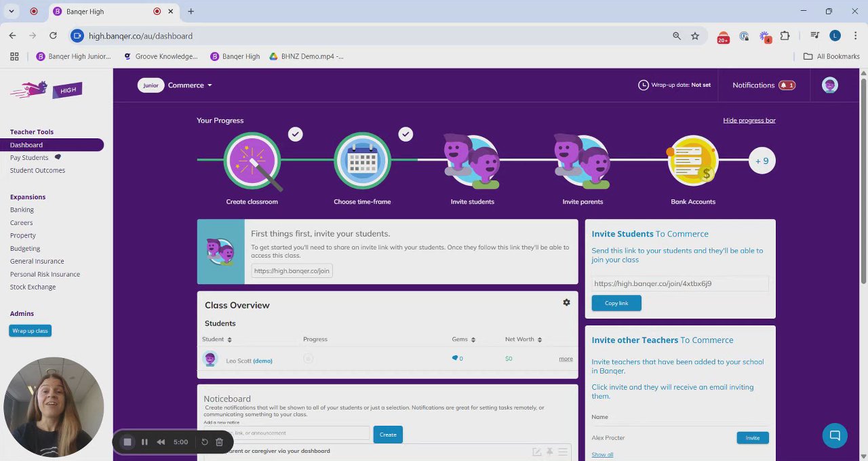This screenshot has width=868, height=461.
Task: Open the Personal Risk Insurance expansion
Action: pos(45,275)
